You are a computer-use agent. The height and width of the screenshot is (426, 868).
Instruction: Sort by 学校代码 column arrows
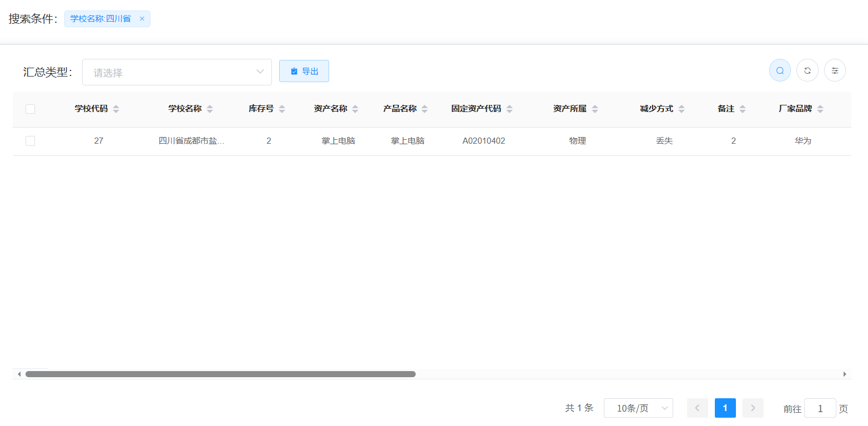tap(116, 109)
